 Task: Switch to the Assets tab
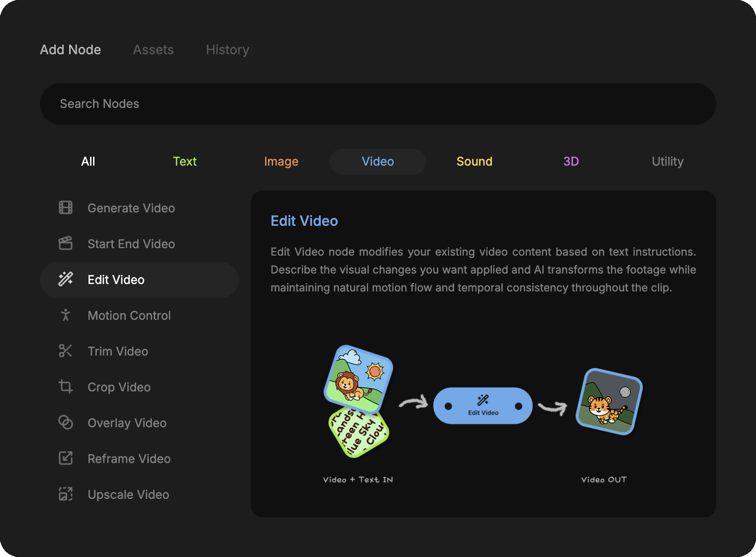click(x=153, y=50)
